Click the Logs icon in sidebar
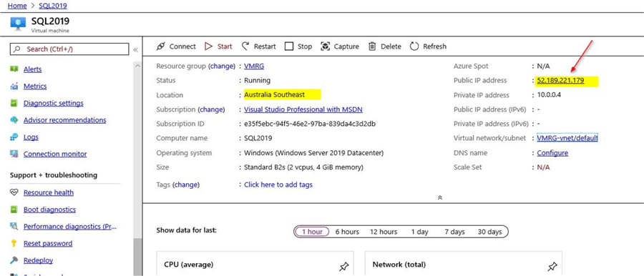This screenshot has height=276, width=644. [x=14, y=137]
